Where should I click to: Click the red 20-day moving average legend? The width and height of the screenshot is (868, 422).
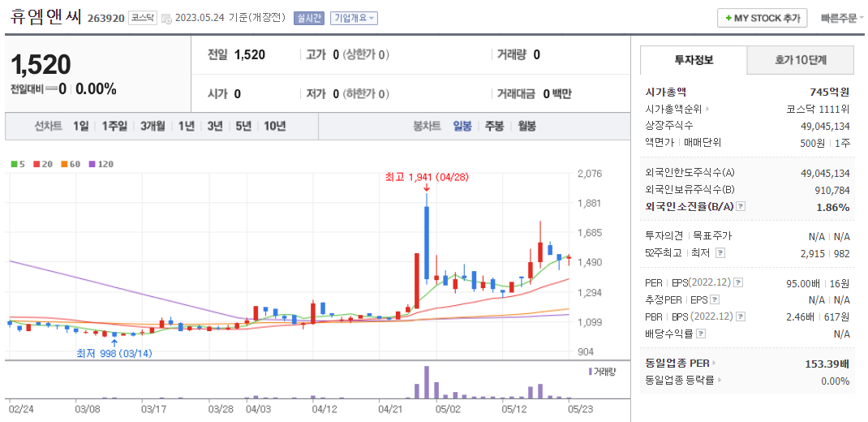point(41,164)
